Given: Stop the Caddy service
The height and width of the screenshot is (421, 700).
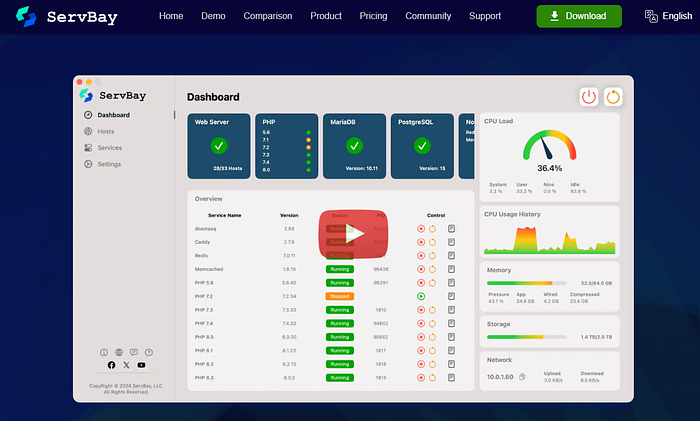Looking at the screenshot, I should click(421, 242).
